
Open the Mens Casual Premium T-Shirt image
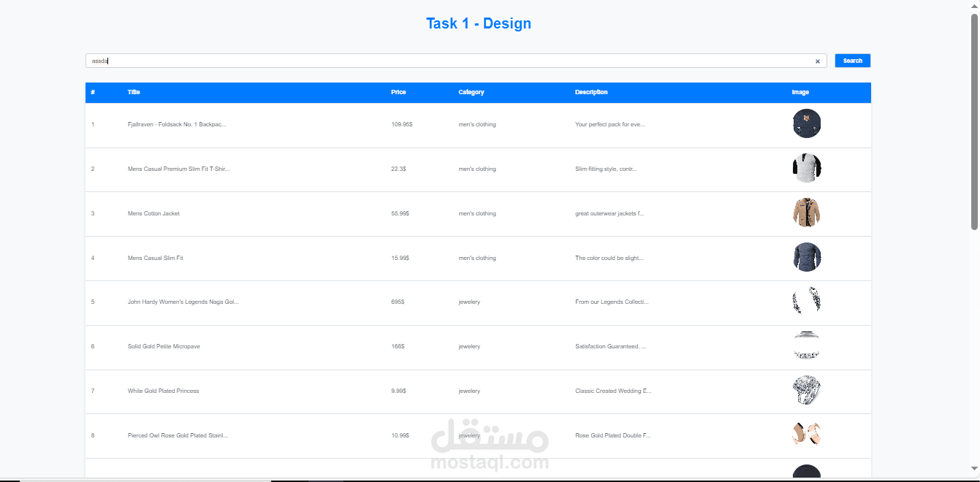point(807,168)
